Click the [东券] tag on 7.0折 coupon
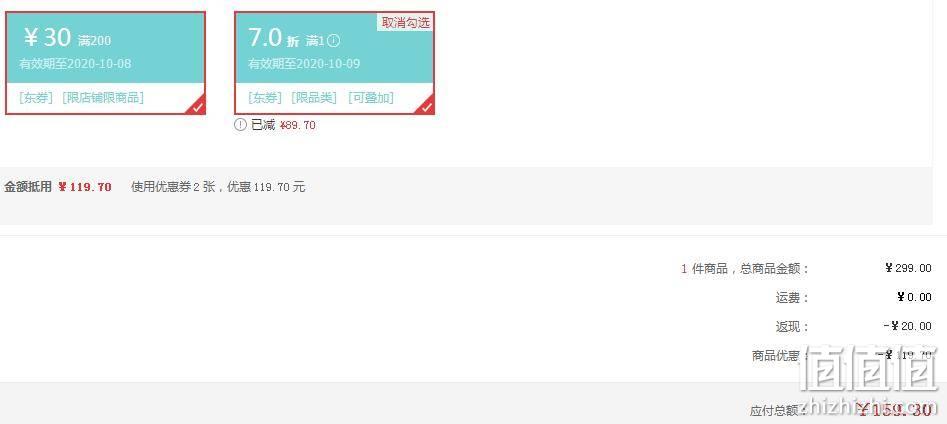The image size is (947, 424). (265, 98)
